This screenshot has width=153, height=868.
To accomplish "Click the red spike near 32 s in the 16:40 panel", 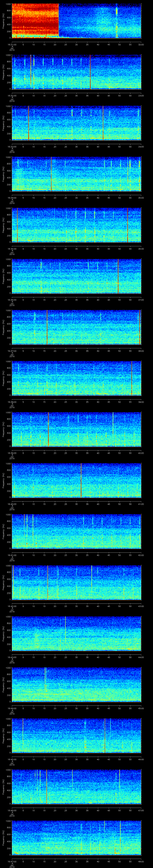I will pos(81,481).
